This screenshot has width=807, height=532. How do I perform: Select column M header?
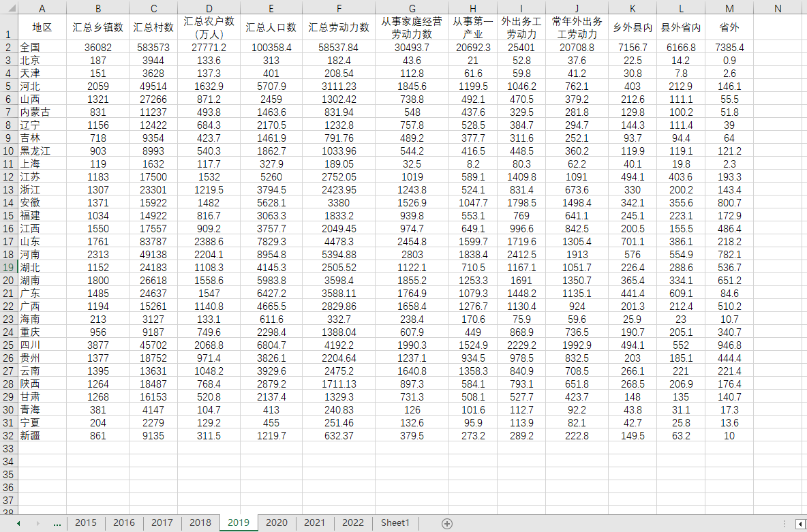tap(729, 8)
